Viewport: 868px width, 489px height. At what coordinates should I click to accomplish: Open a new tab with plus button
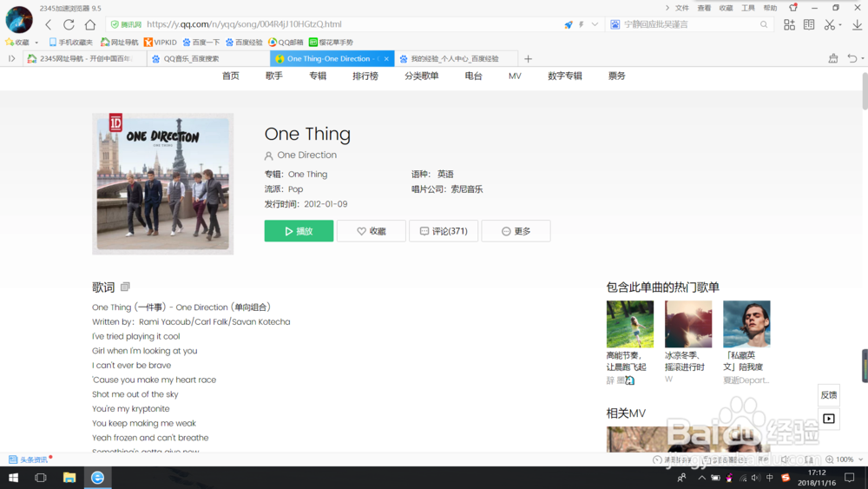(528, 59)
